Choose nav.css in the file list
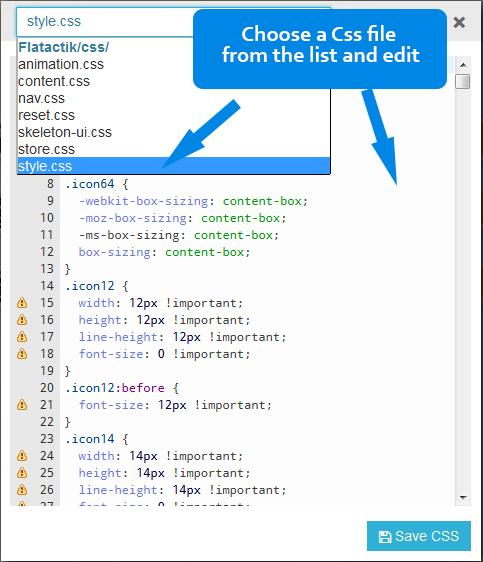 173,98
